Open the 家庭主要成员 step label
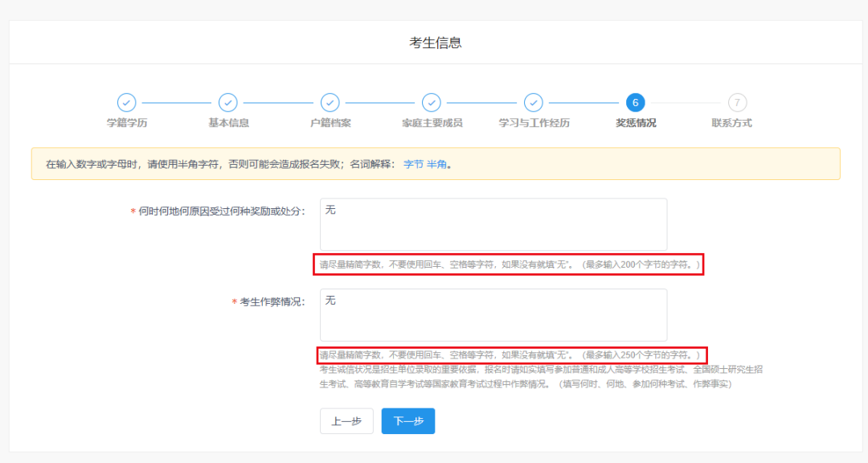The image size is (868, 463). pyautogui.click(x=432, y=123)
